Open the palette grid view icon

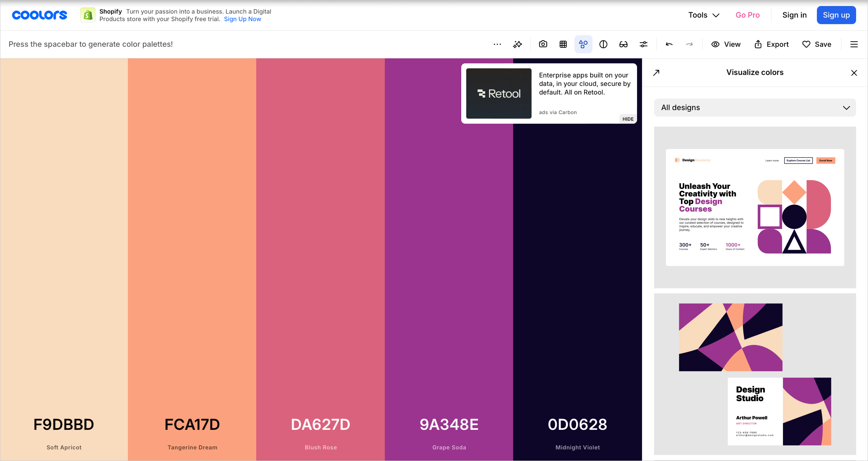coord(563,44)
